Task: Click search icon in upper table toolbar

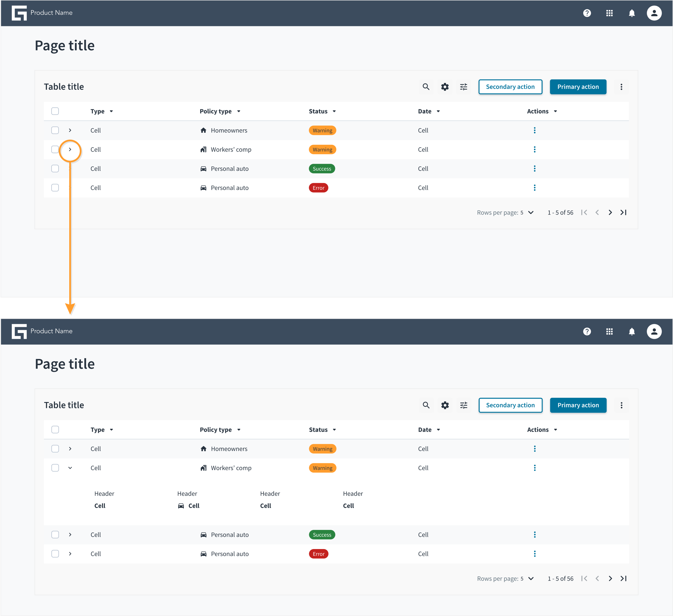Action: (426, 87)
